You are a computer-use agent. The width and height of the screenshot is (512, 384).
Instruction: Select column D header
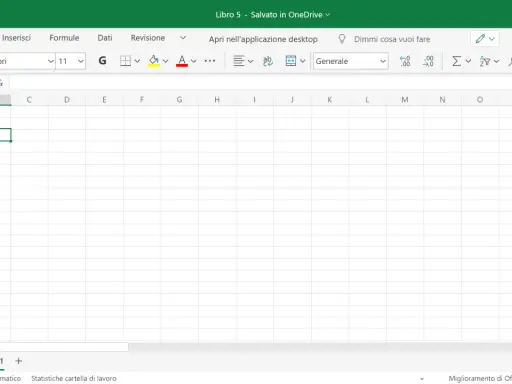click(x=67, y=100)
